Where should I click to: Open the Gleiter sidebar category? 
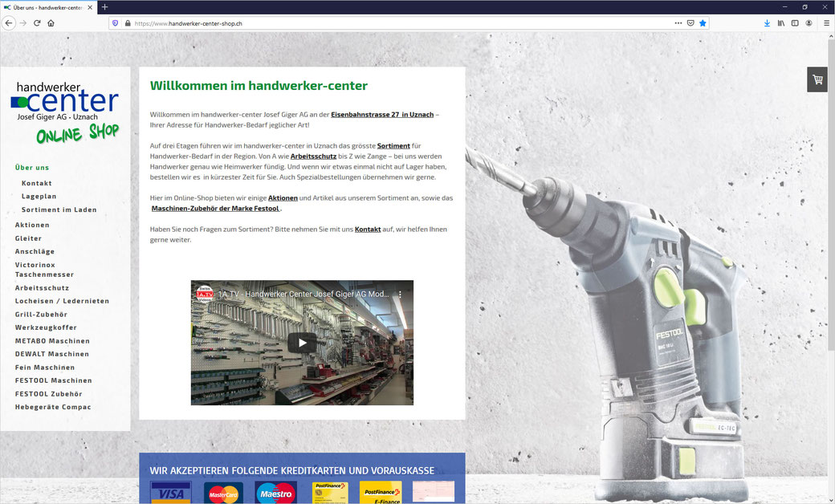(x=28, y=238)
